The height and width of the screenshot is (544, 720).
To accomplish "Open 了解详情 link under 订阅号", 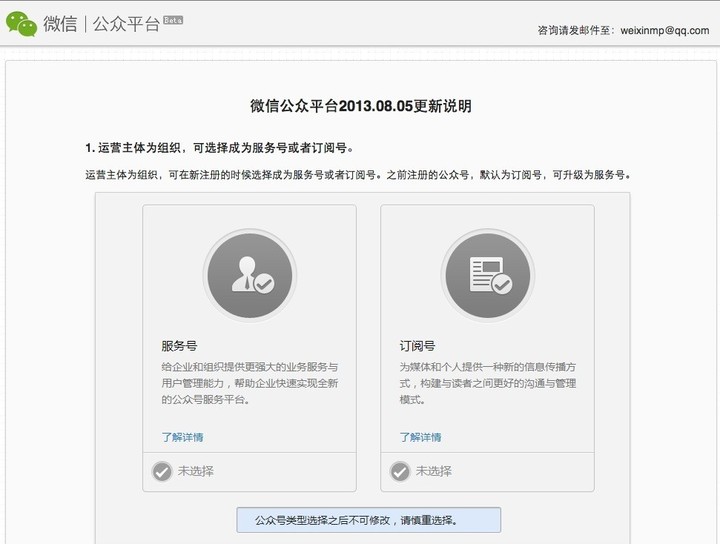I will (420, 437).
